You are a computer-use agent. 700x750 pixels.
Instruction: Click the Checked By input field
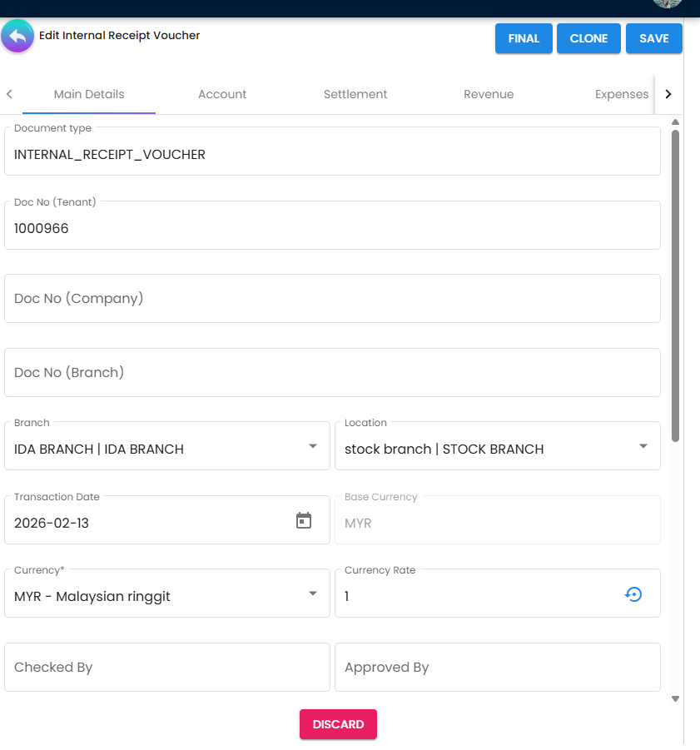pyautogui.click(x=166, y=667)
